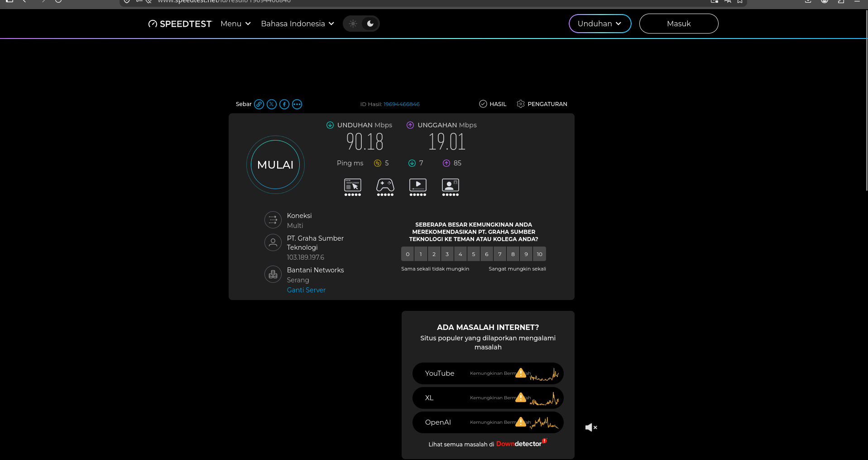Click the "Bantani Networks" server name

(x=316, y=270)
